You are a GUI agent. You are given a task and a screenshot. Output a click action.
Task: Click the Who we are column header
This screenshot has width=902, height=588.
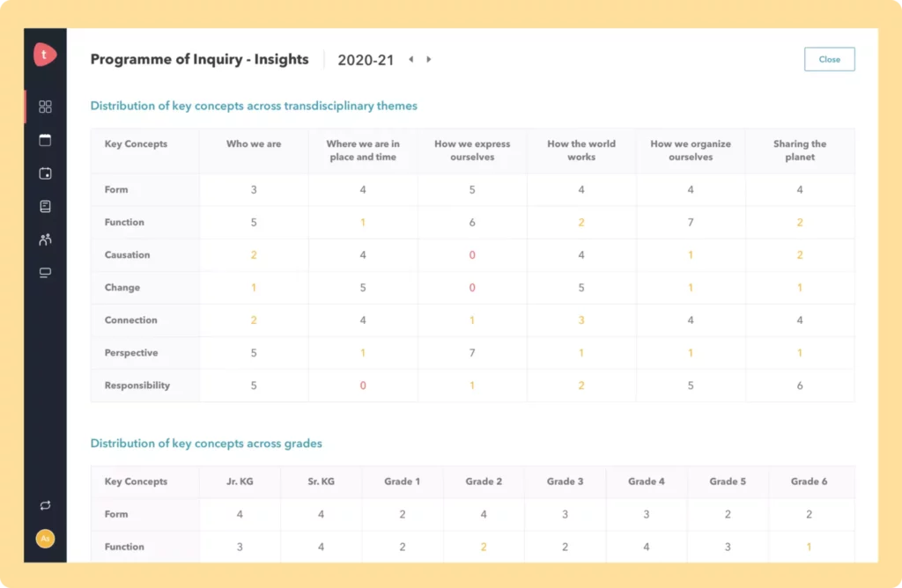click(x=254, y=144)
